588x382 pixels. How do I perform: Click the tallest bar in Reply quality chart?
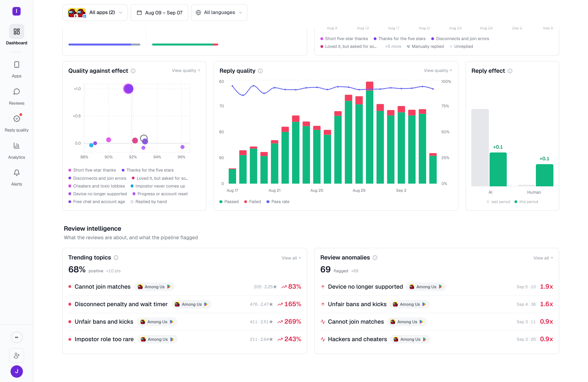(370, 132)
